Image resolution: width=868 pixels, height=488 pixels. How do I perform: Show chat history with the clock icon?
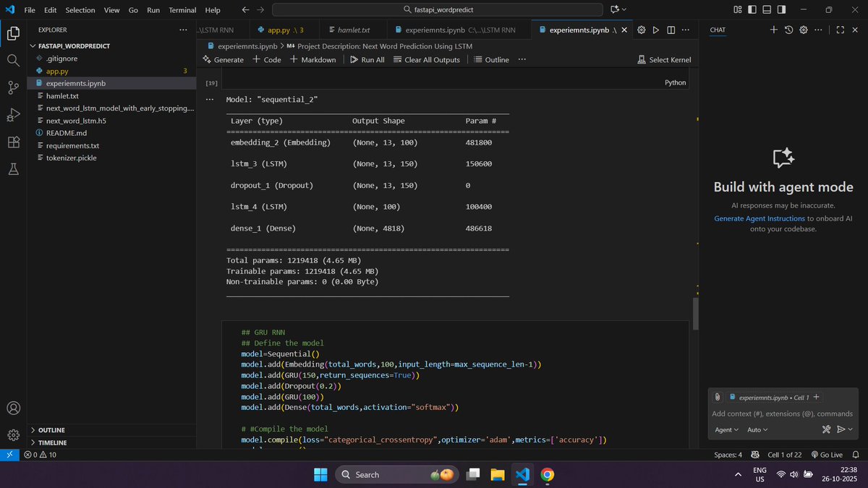click(x=788, y=30)
